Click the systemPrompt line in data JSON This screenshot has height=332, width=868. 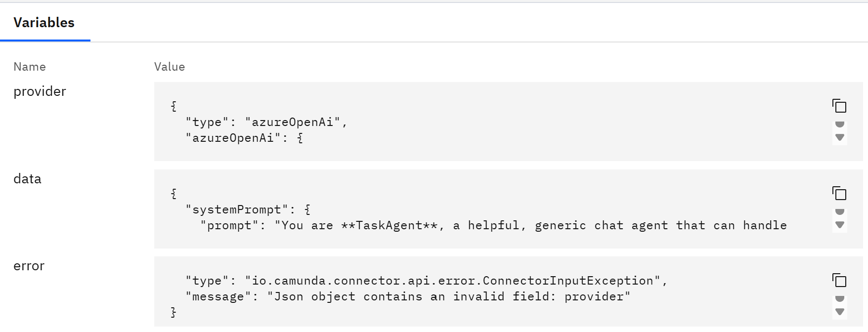248,209
